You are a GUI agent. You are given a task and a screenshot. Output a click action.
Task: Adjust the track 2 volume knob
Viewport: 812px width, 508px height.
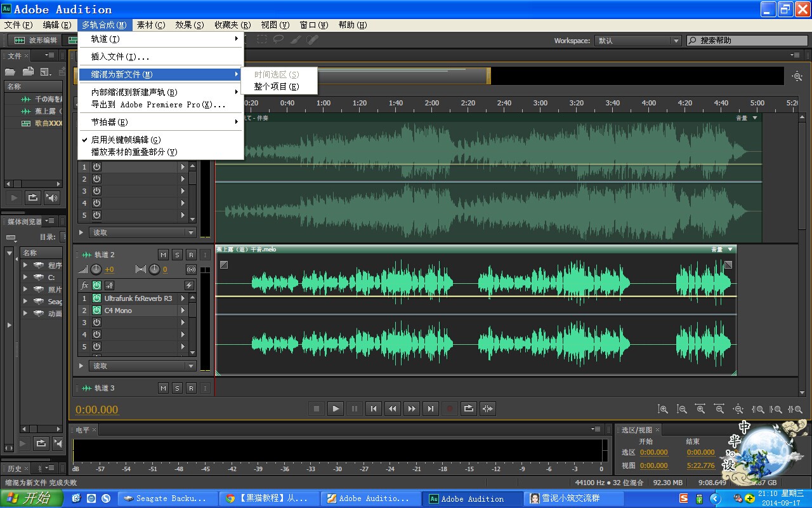(x=96, y=270)
